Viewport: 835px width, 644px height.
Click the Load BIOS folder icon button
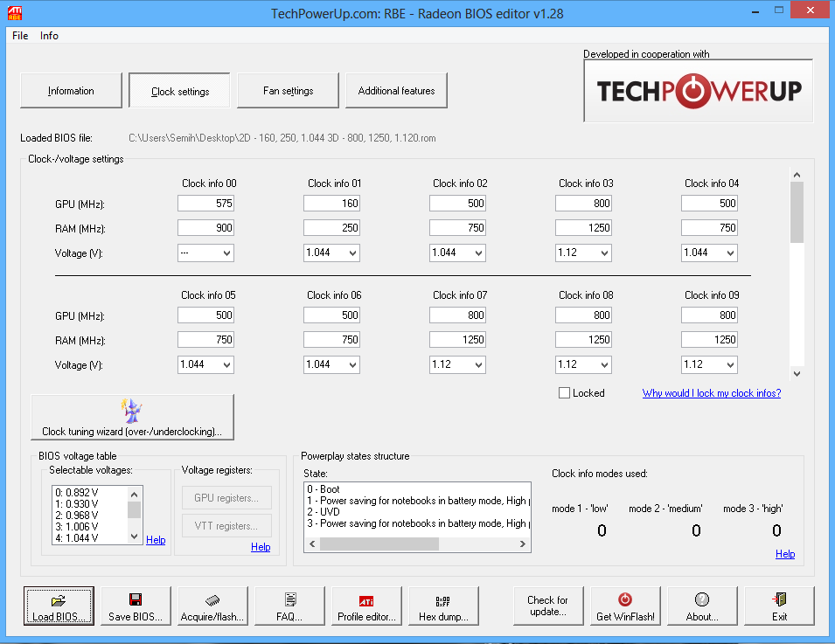59,606
